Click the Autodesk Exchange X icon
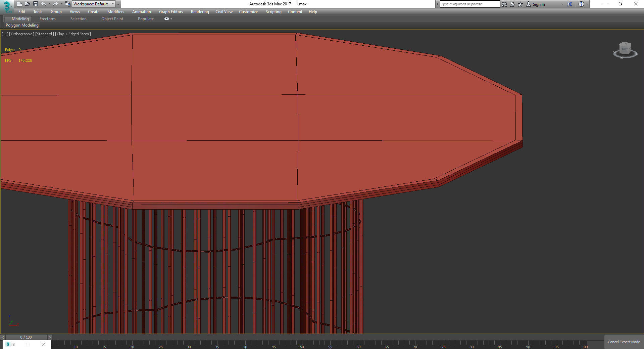 569,4
